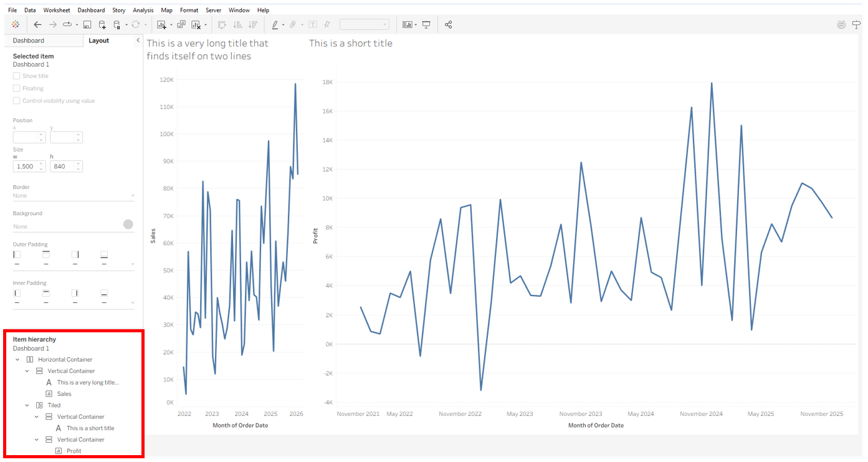The width and height of the screenshot is (868, 462).
Task: Click the Fix axes pin icon
Action: click(x=327, y=24)
